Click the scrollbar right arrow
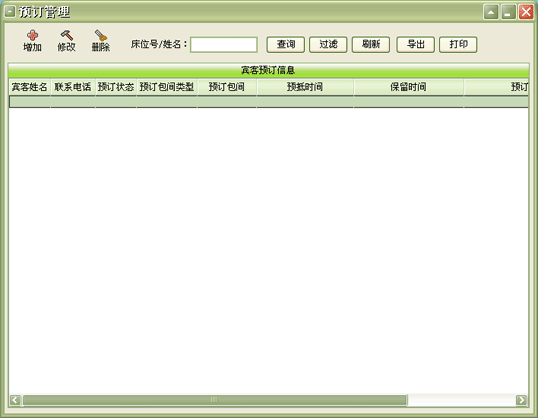538x418 pixels. click(521, 400)
